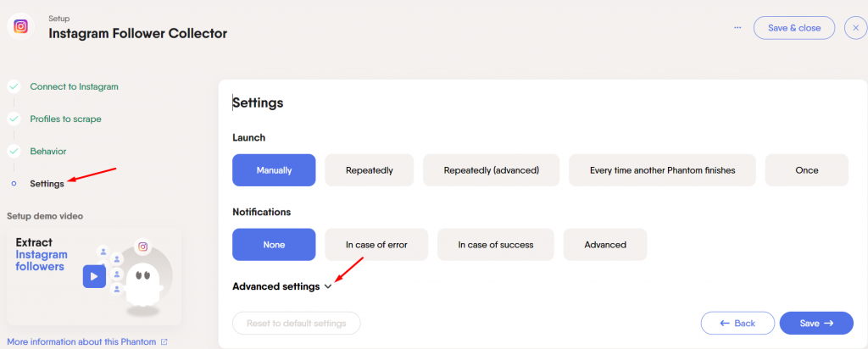Click the Instagram logo icon in header

[x=20, y=26]
